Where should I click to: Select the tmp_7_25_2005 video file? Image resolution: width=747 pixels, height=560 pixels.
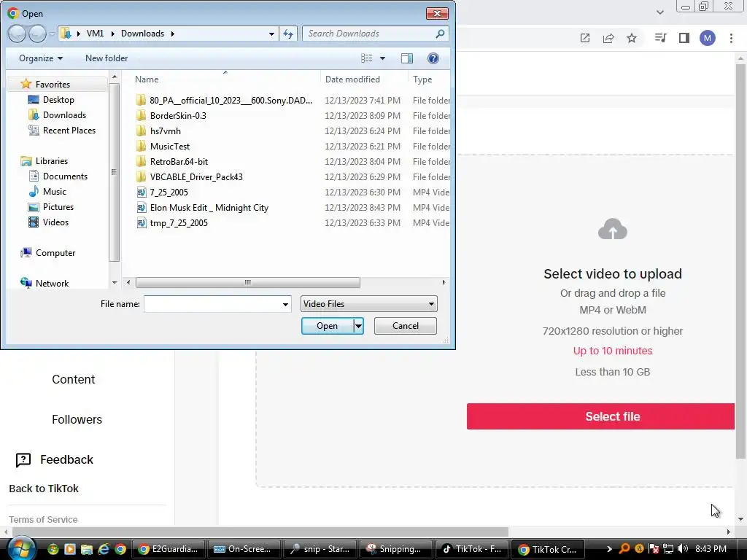click(x=179, y=223)
